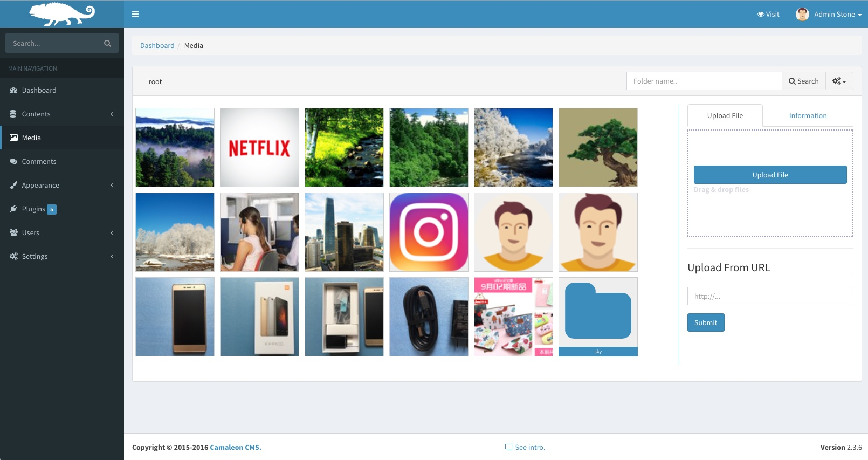Select the gold phone front thumbnail

[x=175, y=317]
